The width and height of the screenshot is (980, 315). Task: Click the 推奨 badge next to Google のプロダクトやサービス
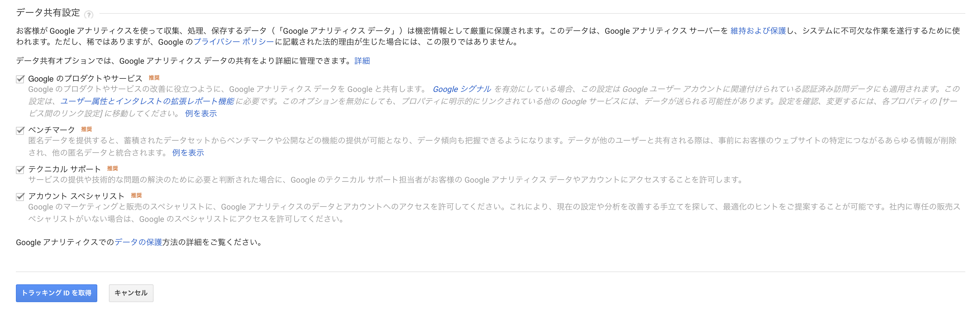[x=154, y=78]
